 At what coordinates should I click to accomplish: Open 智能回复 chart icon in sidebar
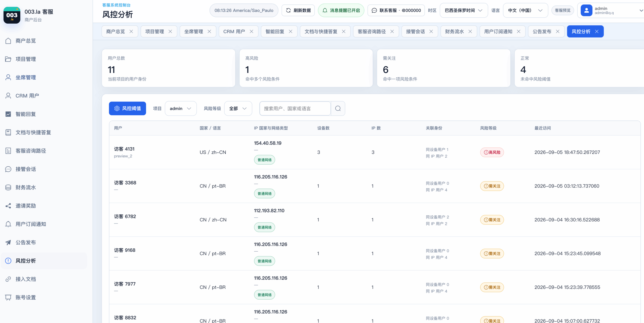point(8,114)
